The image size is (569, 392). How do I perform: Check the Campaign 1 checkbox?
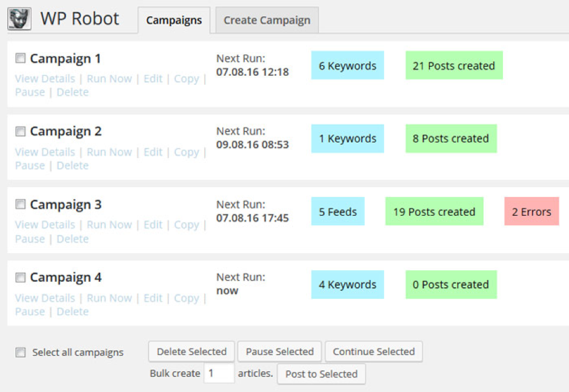[x=20, y=58]
